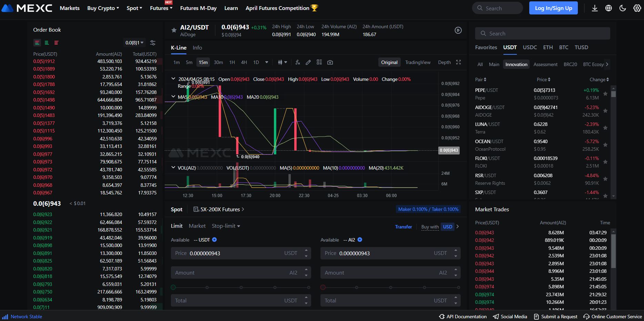
Task: Show only sell orders in order book
Action: 56,43
